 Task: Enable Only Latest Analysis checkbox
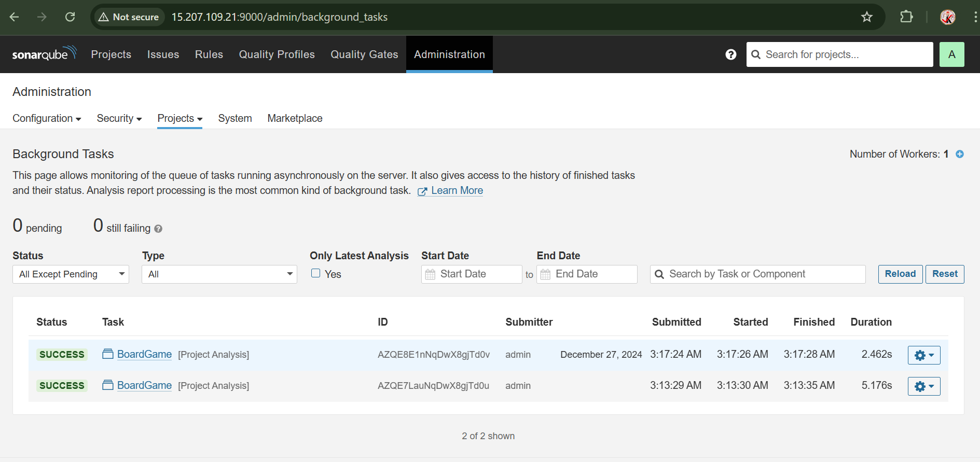(x=315, y=273)
